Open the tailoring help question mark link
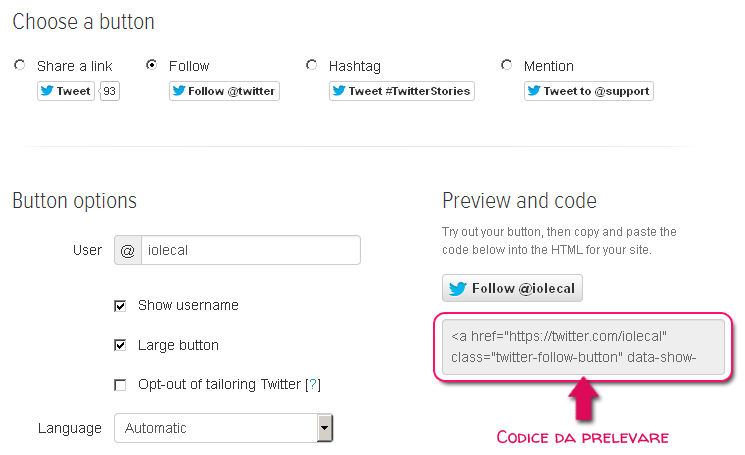The width and height of the screenshot is (745, 455). tap(313, 384)
